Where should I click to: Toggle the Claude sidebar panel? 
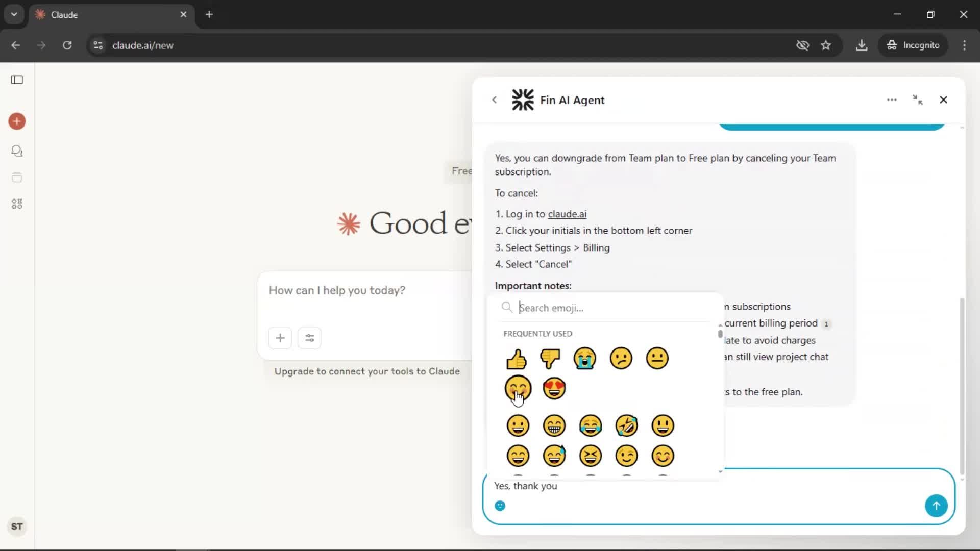click(x=17, y=80)
